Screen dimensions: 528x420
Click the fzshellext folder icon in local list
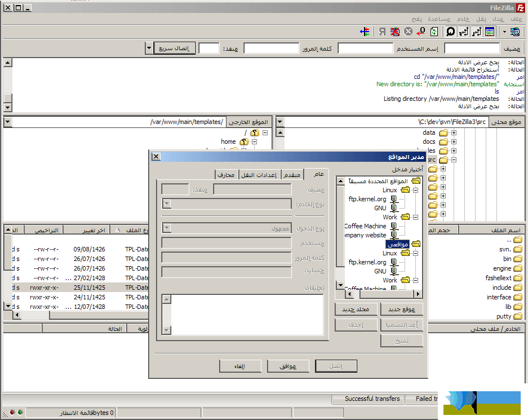tap(518, 278)
